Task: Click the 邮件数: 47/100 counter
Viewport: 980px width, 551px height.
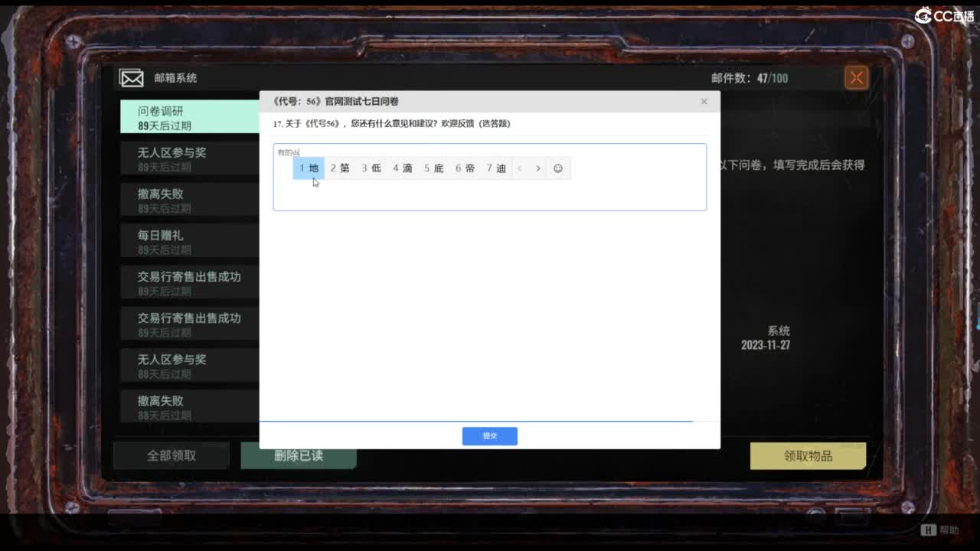Action: (750, 78)
